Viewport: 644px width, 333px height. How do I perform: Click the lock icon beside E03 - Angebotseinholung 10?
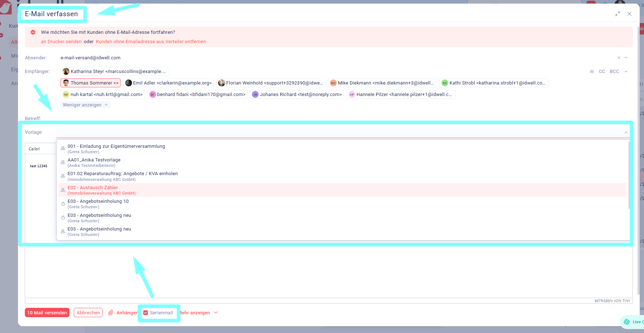(63, 204)
